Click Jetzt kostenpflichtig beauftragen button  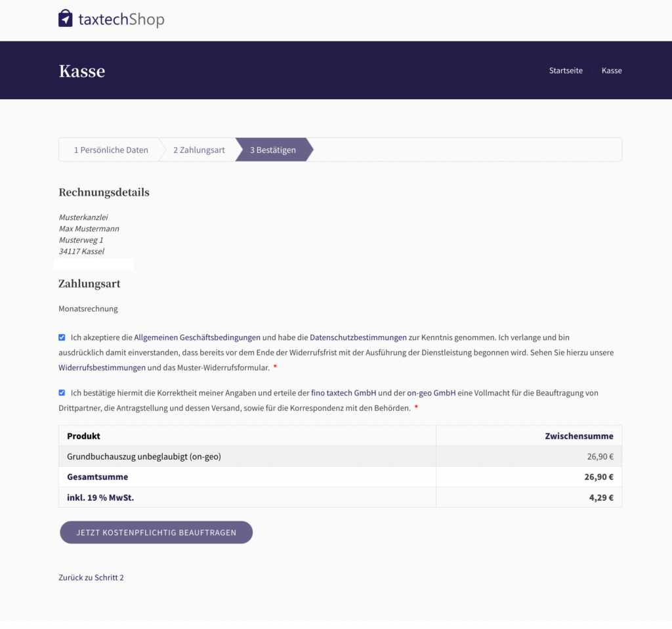pos(156,532)
